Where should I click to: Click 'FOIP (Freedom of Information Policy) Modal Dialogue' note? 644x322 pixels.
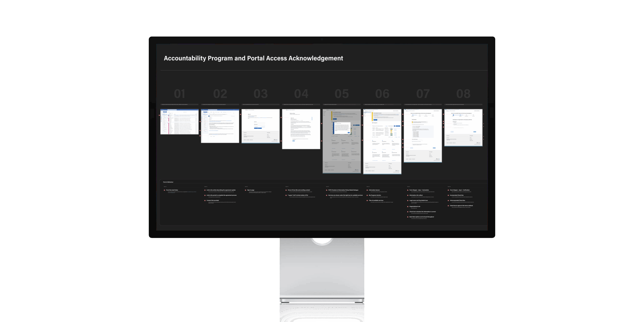pyautogui.click(x=343, y=190)
